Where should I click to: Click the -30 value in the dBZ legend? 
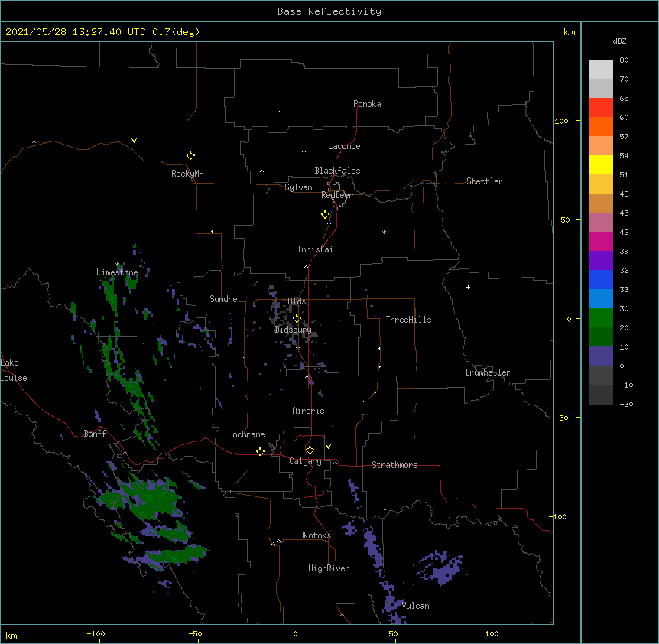[x=626, y=404]
